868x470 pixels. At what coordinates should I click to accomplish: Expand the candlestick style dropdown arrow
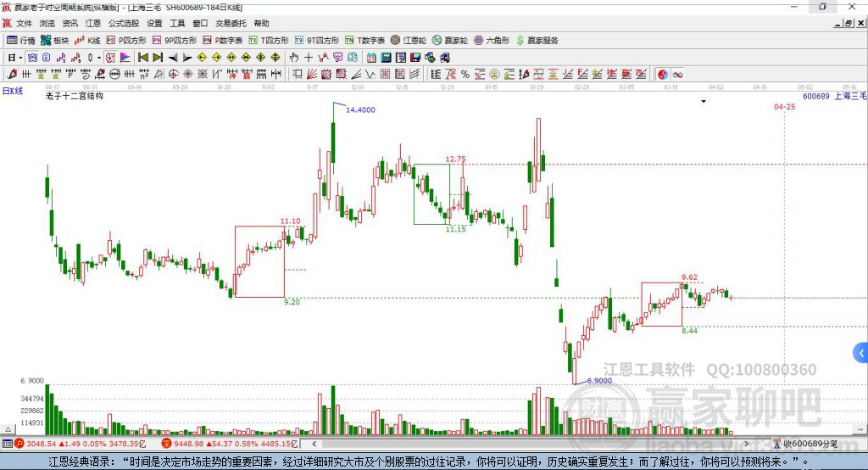[x=98, y=58]
